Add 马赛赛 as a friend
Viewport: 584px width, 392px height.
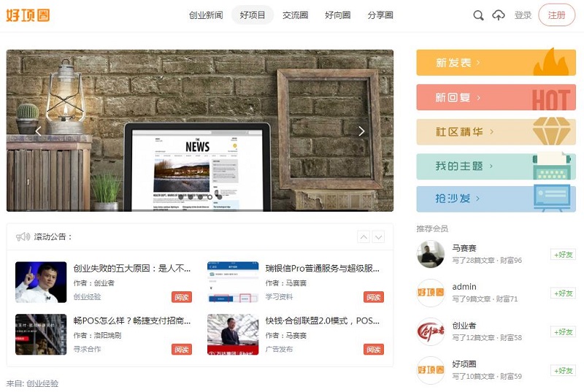coord(563,255)
